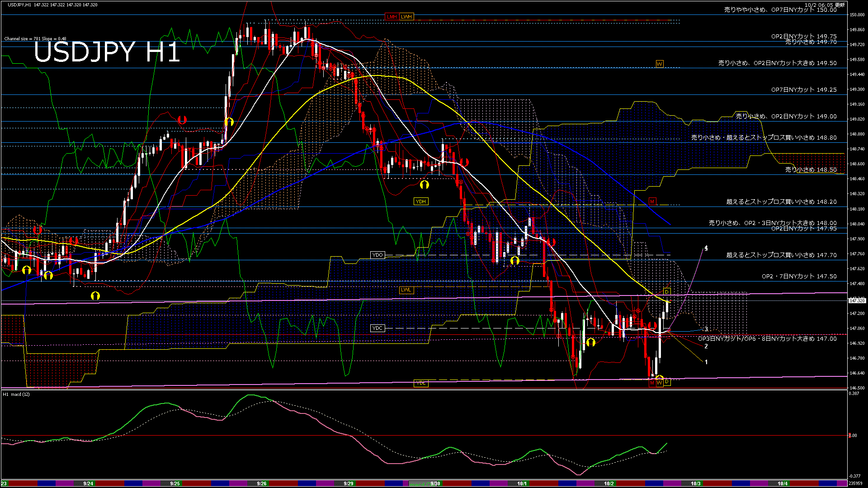The height and width of the screenshot is (488, 868).
Task: Select the current price tag 147.320
Action: tap(857, 300)
